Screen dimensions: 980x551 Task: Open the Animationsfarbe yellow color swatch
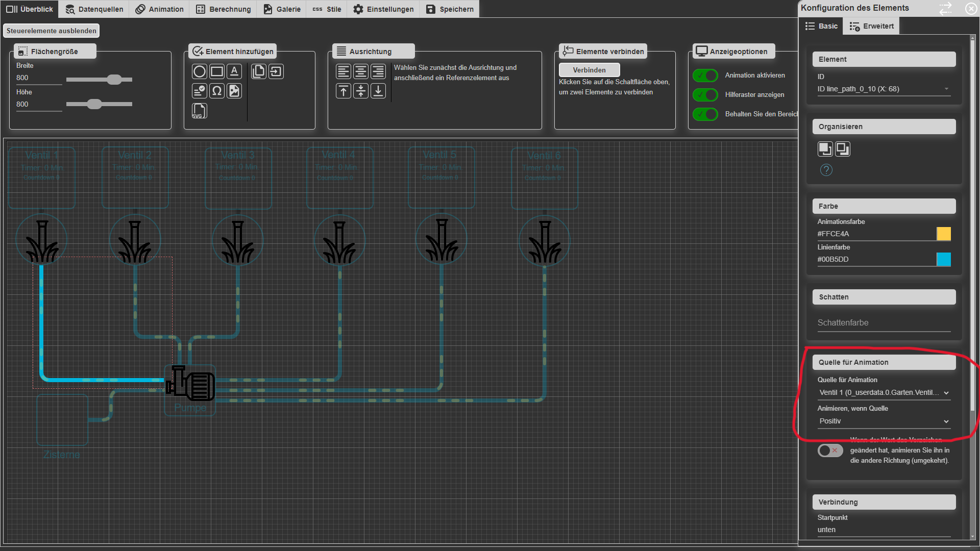point(944,234)
